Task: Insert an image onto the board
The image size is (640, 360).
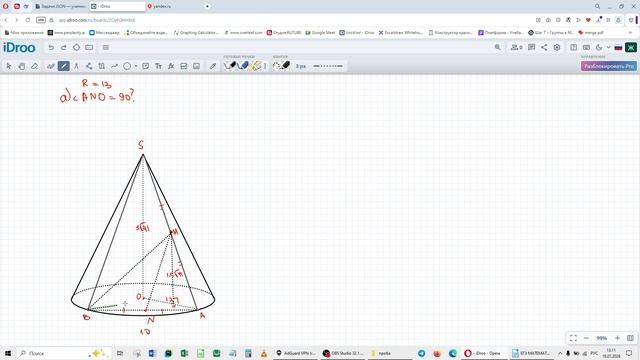Action: click(196, 66)
